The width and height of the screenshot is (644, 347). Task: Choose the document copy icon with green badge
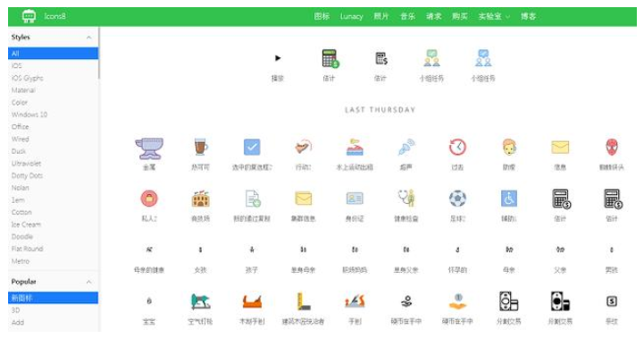(x=253, y=199)
